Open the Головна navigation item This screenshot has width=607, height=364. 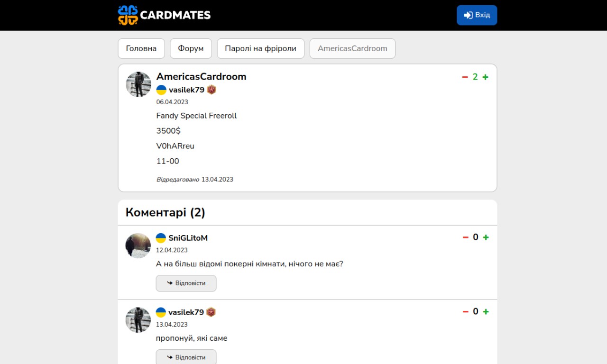click(x=141, y=48)
